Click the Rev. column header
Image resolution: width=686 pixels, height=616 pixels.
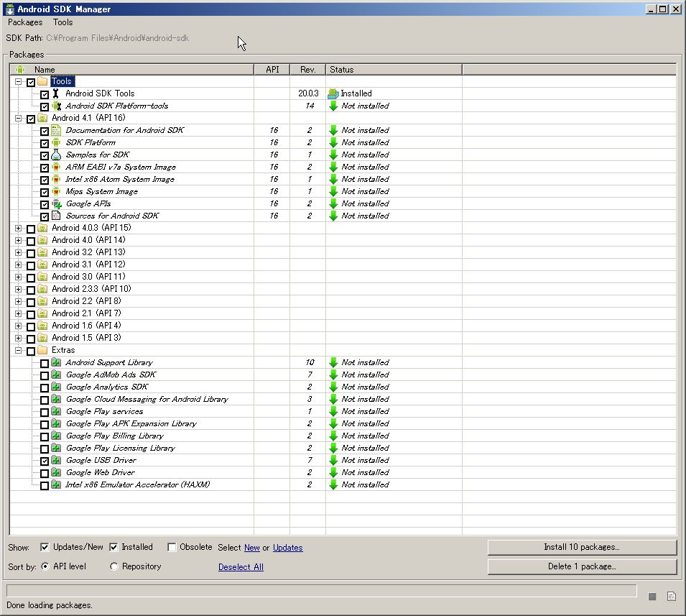(307, 69)
